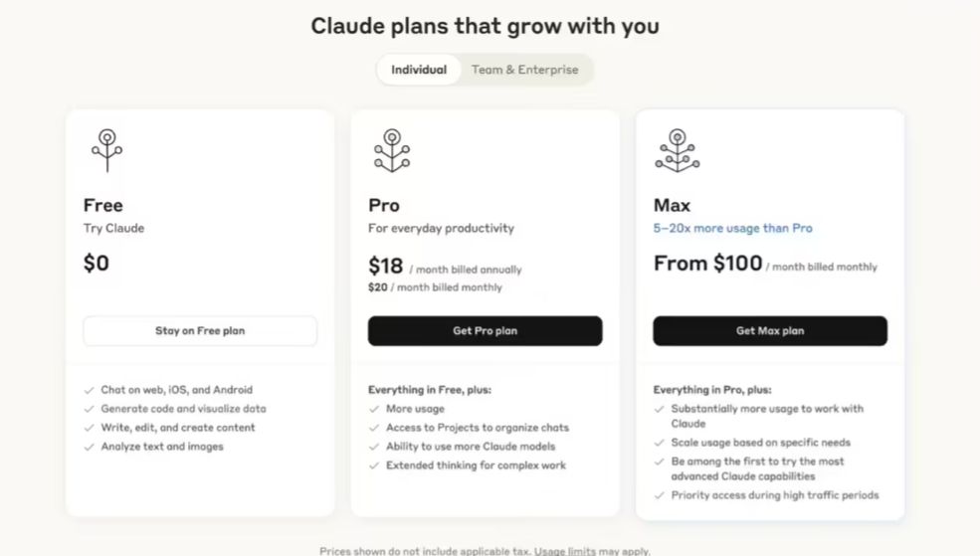This screenshot has width=980, height=556.
Task: Click the 5–20x more usage than Pro text
Action: [732, 229]
